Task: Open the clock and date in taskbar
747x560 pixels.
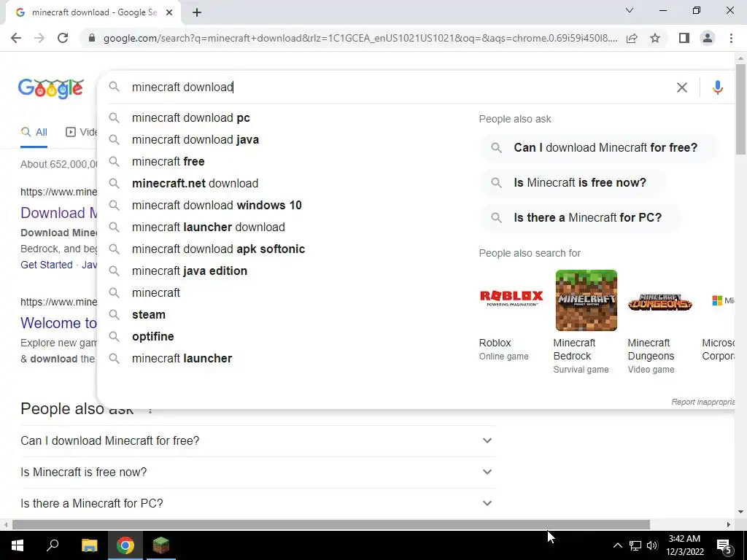Action: point(684,545)
